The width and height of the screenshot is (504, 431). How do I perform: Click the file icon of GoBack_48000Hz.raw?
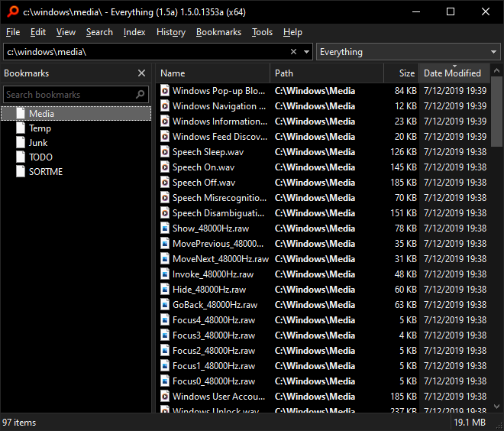(165, 305)
